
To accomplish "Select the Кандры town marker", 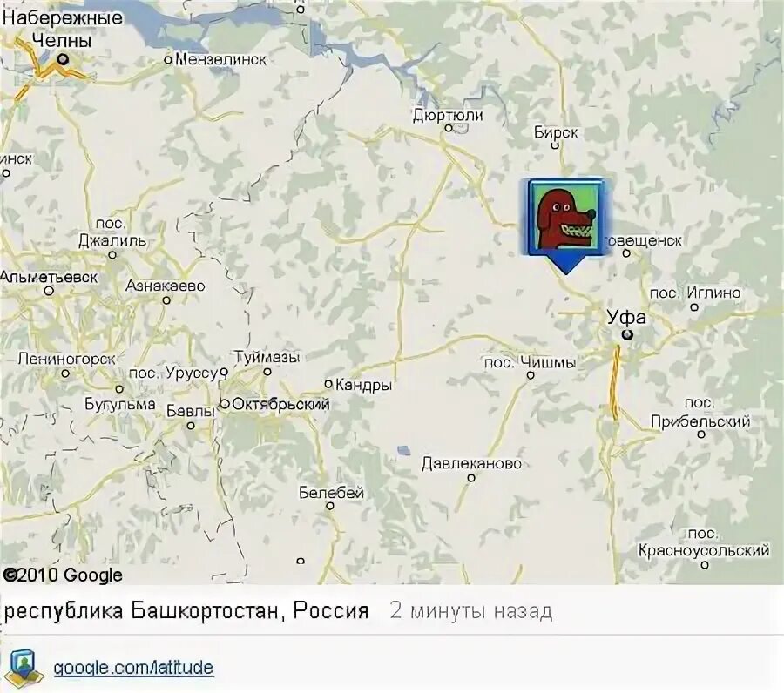I will click(328, 384).
